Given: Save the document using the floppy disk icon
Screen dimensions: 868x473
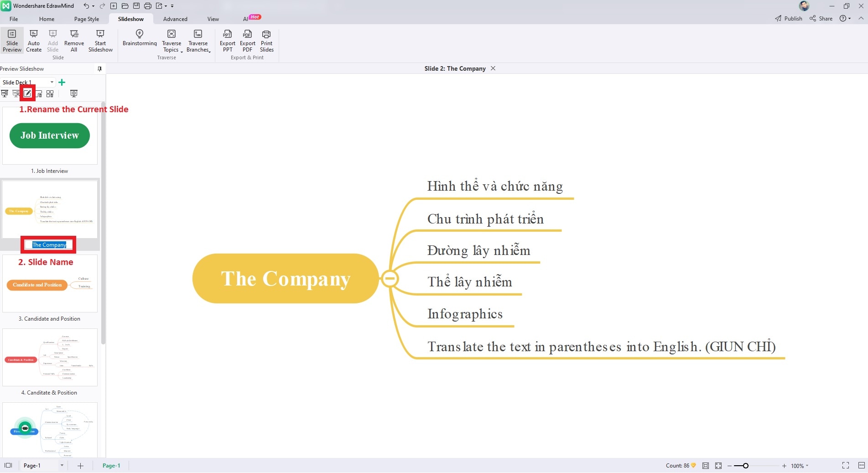Looking at the screenshot, I should click(136, 6).
